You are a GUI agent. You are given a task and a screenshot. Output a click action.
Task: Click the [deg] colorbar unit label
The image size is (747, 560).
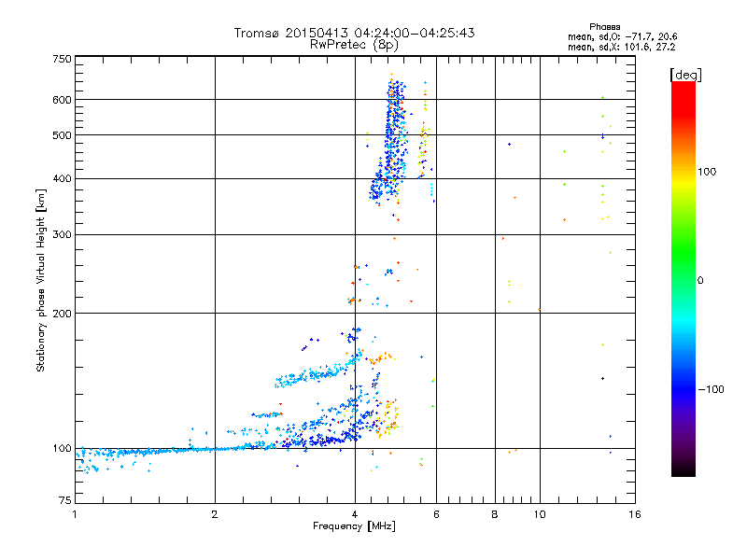pyautogui.click(x=686, y=74)
